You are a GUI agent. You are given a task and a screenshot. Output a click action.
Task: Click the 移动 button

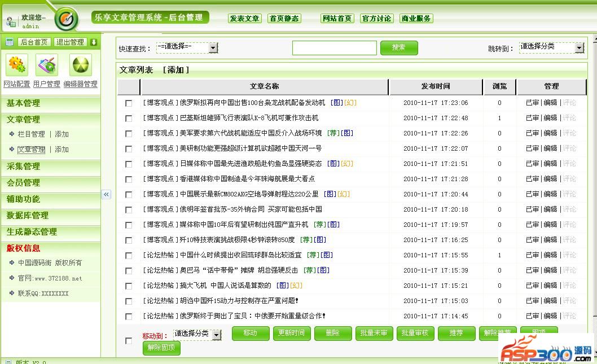click(x=251, y=333)
